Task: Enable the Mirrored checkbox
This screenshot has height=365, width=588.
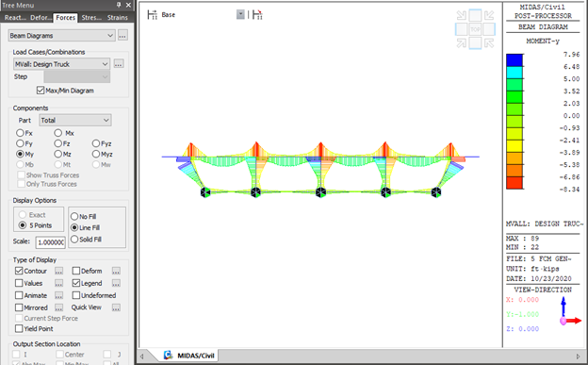Action: click(19, 307)
